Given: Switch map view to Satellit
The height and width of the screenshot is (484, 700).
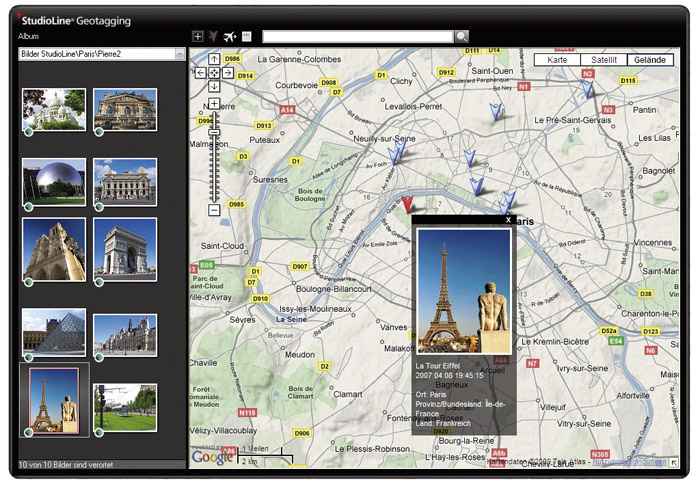Looking at the screenshot, I should click(604, 60).
